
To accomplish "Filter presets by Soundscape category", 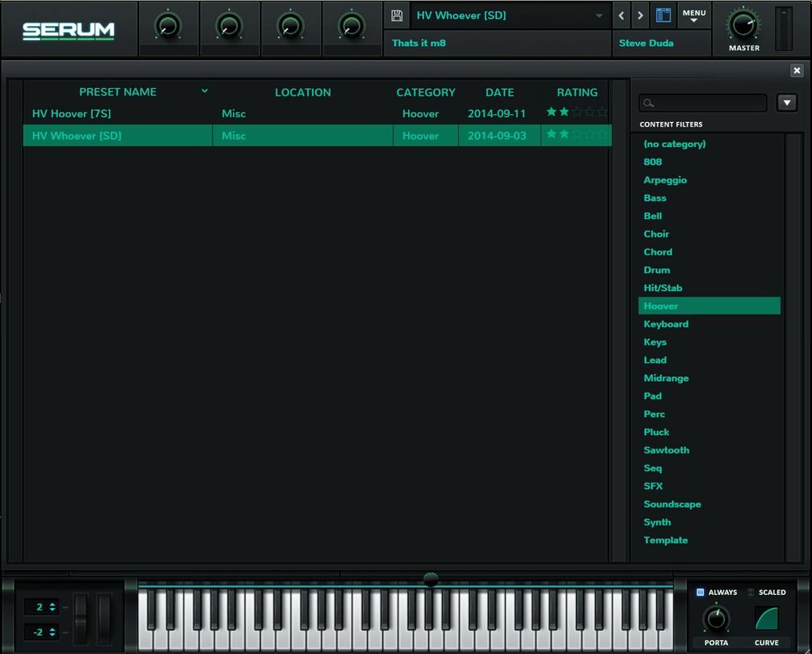I will coord(672,504).
